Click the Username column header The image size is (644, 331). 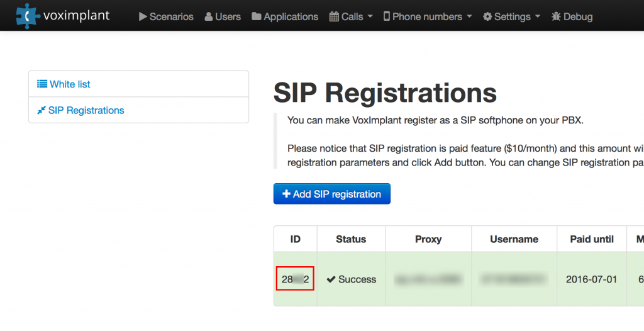[514, 239]
